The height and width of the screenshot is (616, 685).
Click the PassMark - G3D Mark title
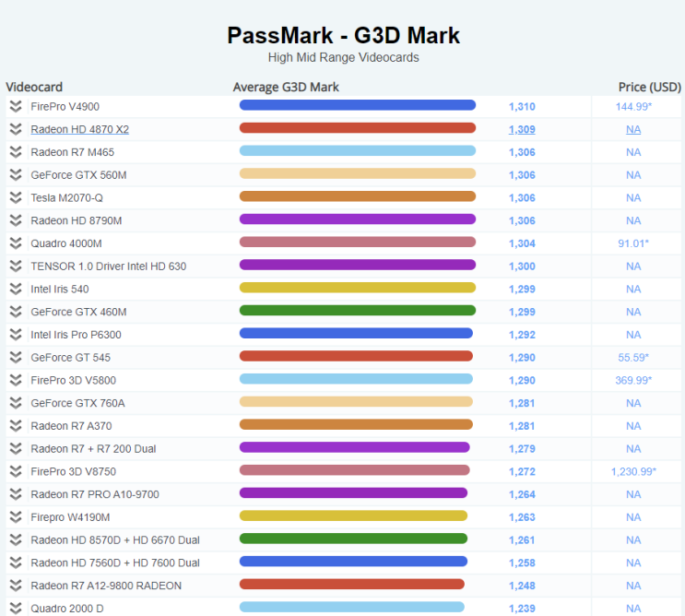(x=343, y=35)
